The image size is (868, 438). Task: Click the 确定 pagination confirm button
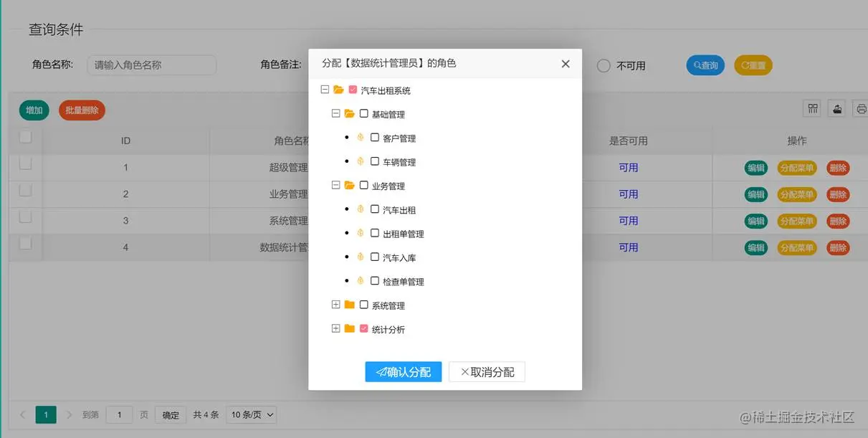click(x=171, y=414)
